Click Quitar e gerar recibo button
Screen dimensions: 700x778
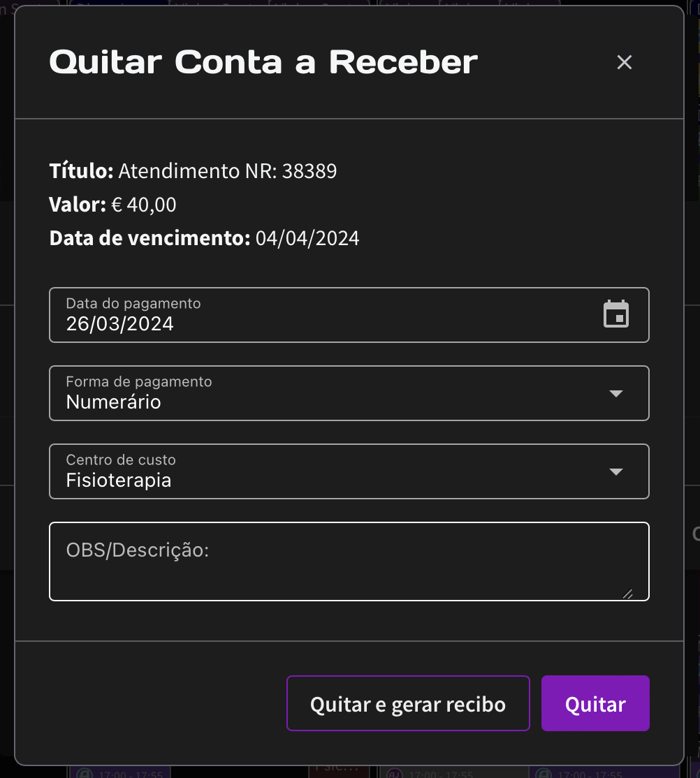pyautogui.click(x=408, y=703)
